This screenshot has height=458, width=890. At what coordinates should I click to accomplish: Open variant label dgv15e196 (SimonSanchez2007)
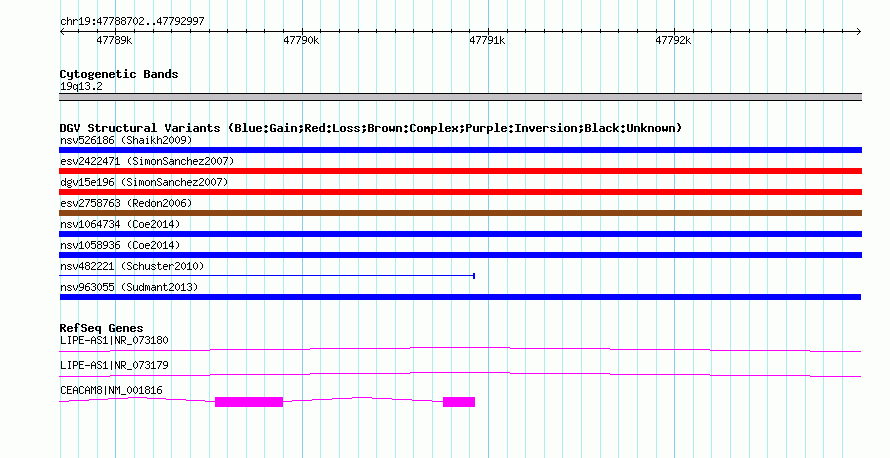144,182
